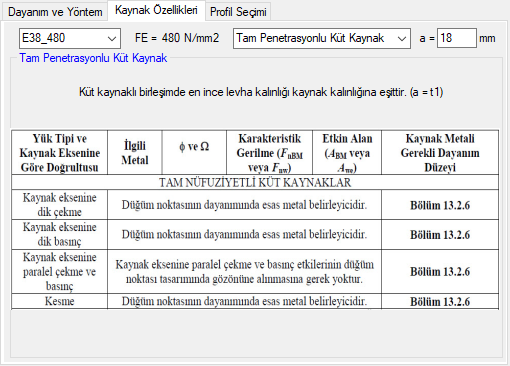Image resolution: width=510 pixels, height=366 pixels.
Task: Switch to the Dayanım ve Yöntem tab
Action: point(55,12)
